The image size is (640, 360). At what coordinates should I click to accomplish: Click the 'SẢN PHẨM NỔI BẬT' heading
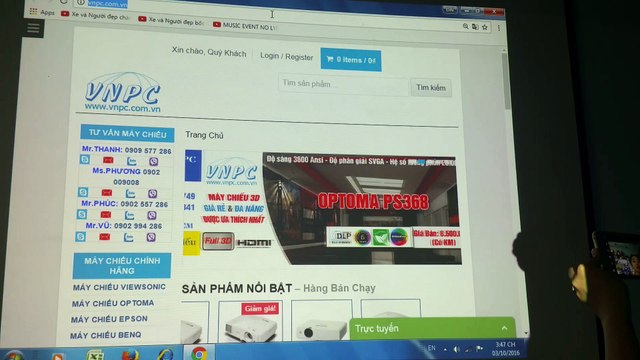tap(237, 288)
